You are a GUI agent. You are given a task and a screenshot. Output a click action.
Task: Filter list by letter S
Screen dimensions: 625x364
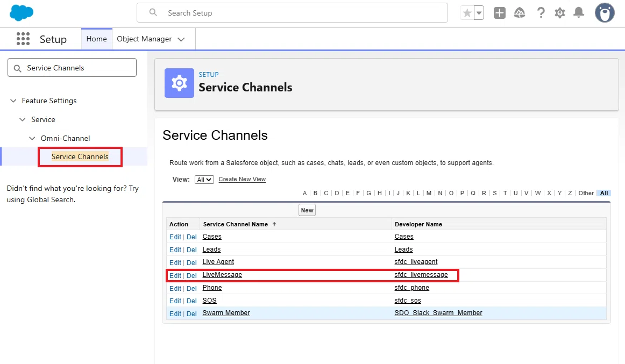click(495, 193)
